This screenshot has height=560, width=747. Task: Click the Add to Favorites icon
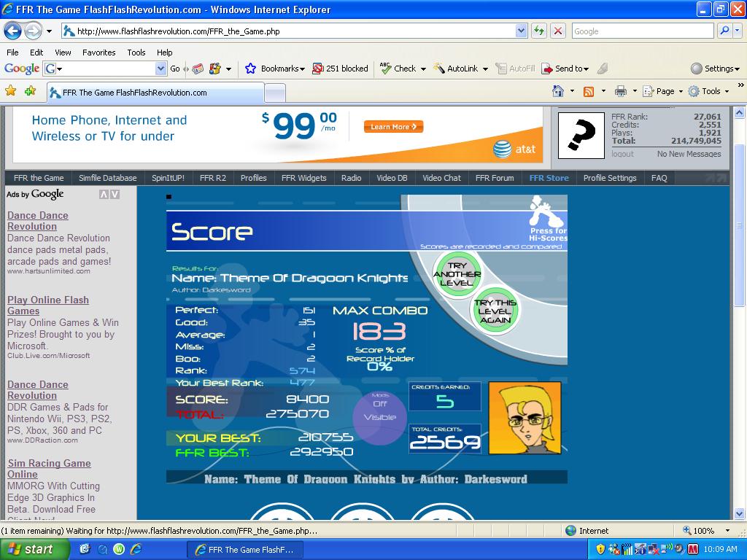pyautogui.click(x=30, y=90)
